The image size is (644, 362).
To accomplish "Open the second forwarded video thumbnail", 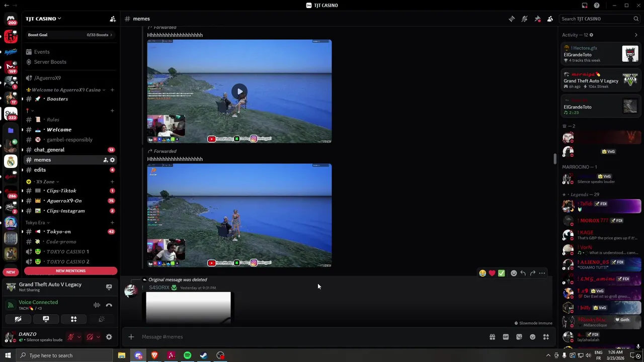I will point(239,215).
